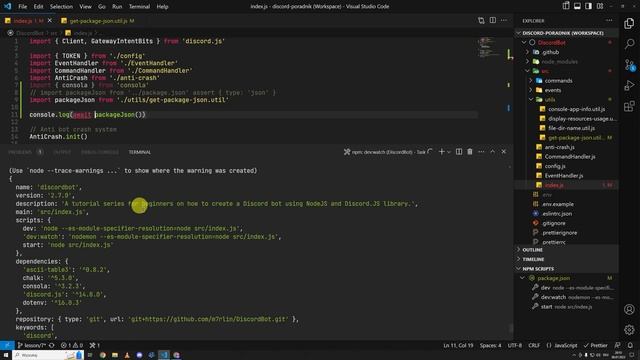The height and width of the screenshot is (360, 640).
Task: Toggle Panel visibility layout icon
Action: 577,6
